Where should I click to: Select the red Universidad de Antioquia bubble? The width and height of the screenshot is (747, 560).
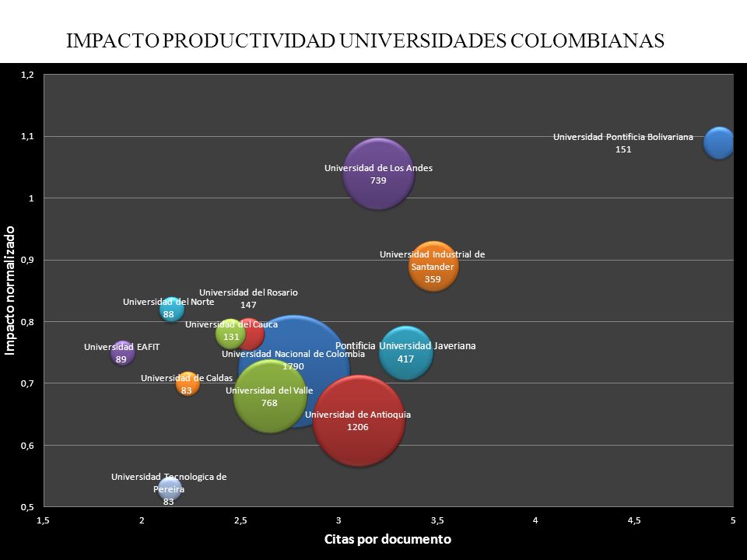(358, 421)
